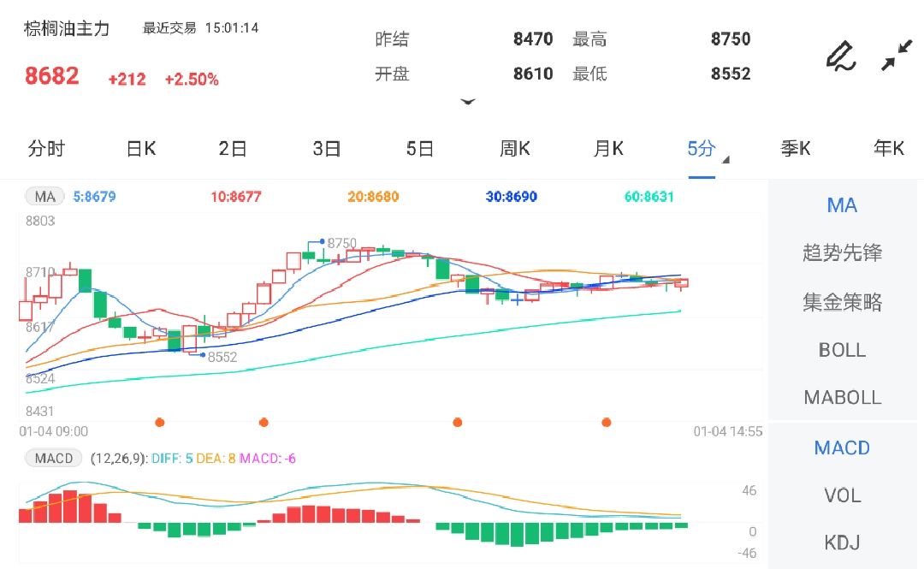Click the 01-04 14:55 end time label
Viewport: 924px width, 569px height.
point(728,431)
